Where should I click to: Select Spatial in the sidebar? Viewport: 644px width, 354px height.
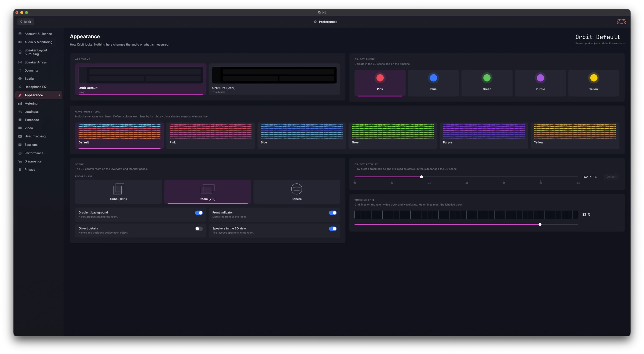[39, 79]
